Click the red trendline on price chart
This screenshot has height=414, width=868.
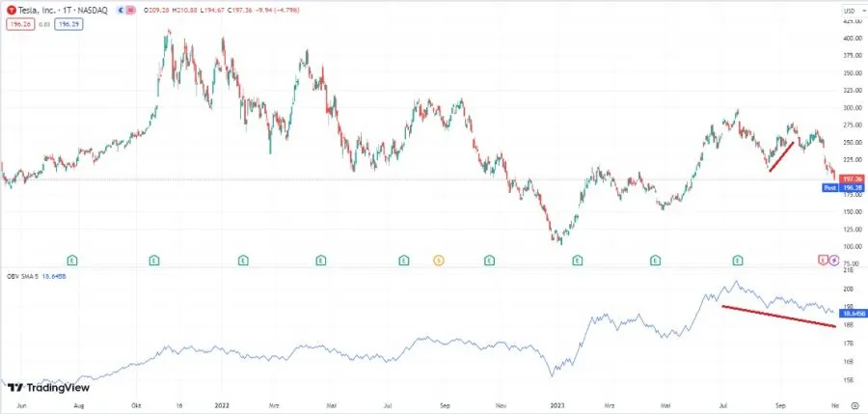pos(781,156)
